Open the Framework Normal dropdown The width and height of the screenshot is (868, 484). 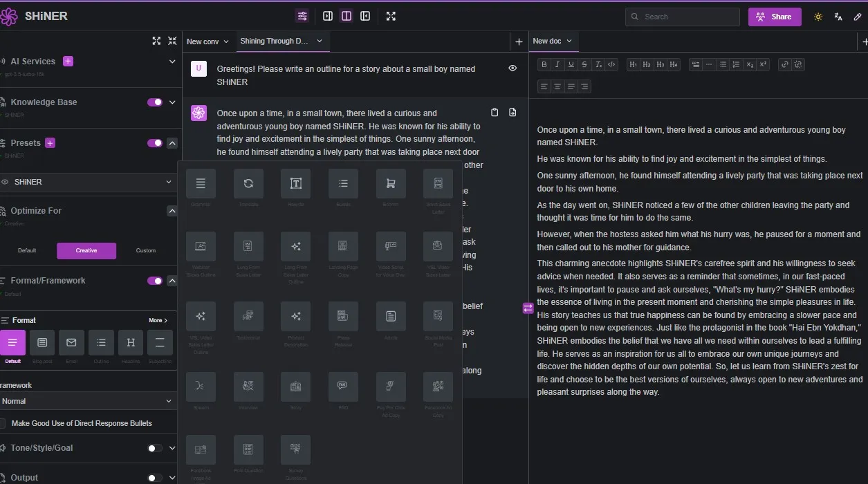click(x=86, y=401)
